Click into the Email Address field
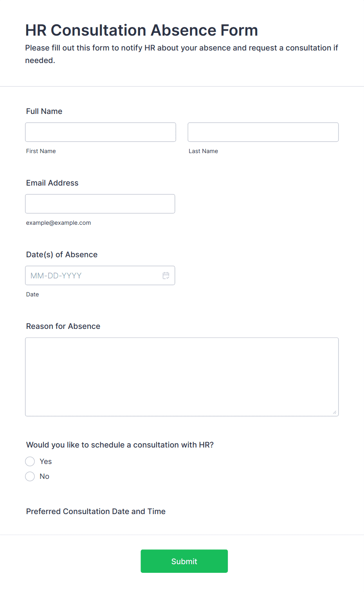The width and height of the screenshot is (364, 592). pyautogui.click(x=100, y=204)
